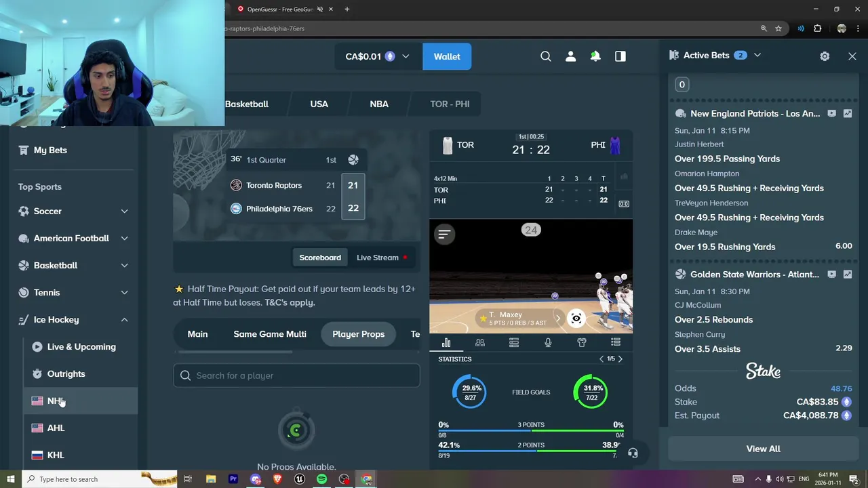Select the standings table tab icon
The image size is (868, 488).
[514, 343]
